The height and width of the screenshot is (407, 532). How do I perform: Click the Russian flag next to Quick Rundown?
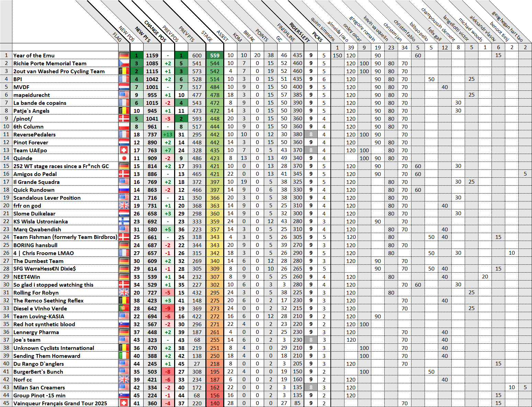(x=124, y=190)
